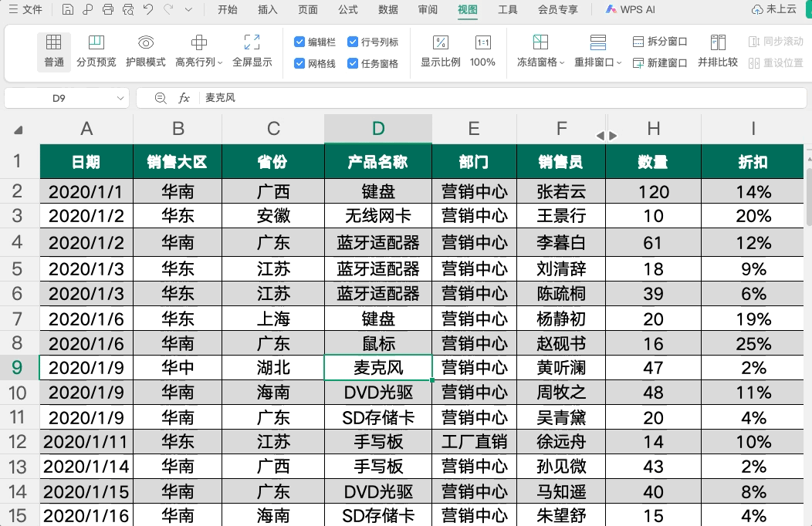Switch to 分页预览 page break preview
The height and width of the screenshot is (526, 812).
pos(96,51)
